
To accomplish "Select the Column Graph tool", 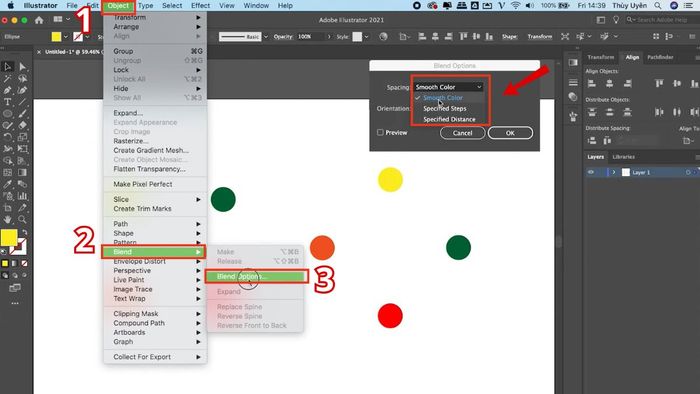I will point(22,196).
